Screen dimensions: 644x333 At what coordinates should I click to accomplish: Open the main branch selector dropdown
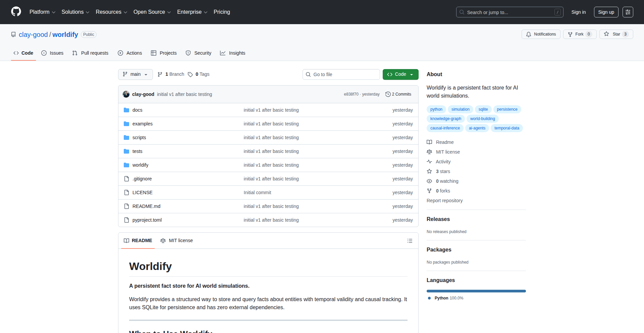[135, 74]
